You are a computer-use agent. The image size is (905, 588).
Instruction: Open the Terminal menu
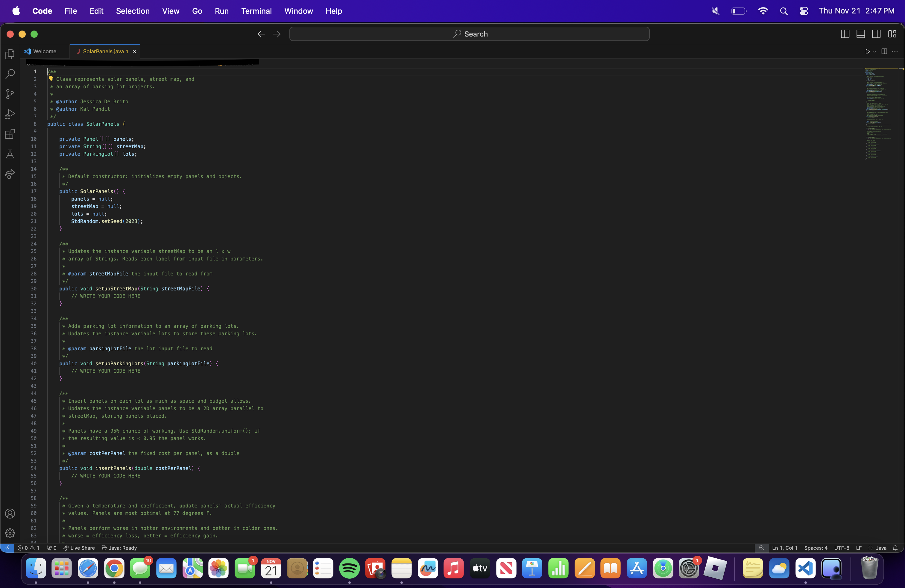pos(256,11)
